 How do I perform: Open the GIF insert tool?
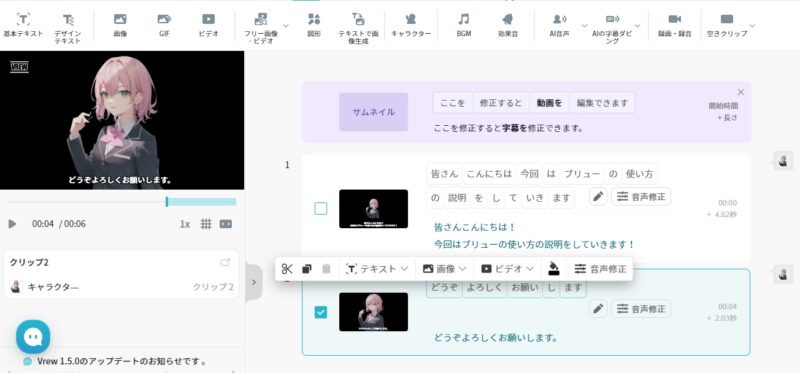[x=164, y=26]
